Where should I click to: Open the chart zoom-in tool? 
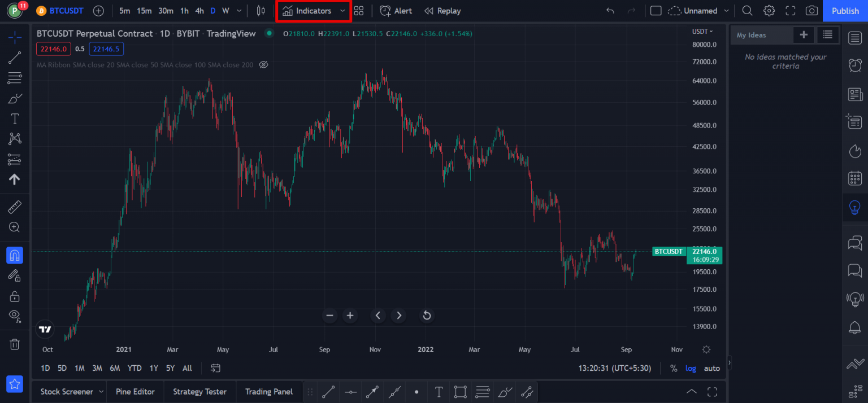[x=14, y=227]
